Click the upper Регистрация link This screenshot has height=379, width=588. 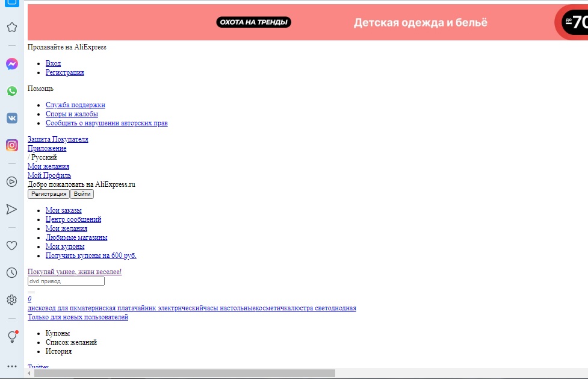pyautogui.click(x=65, y=72)
